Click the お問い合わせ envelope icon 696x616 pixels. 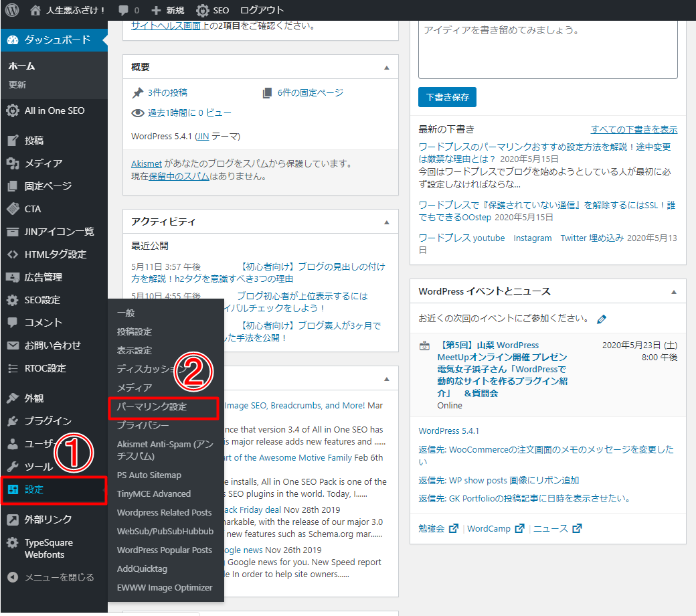click(13, 345)
